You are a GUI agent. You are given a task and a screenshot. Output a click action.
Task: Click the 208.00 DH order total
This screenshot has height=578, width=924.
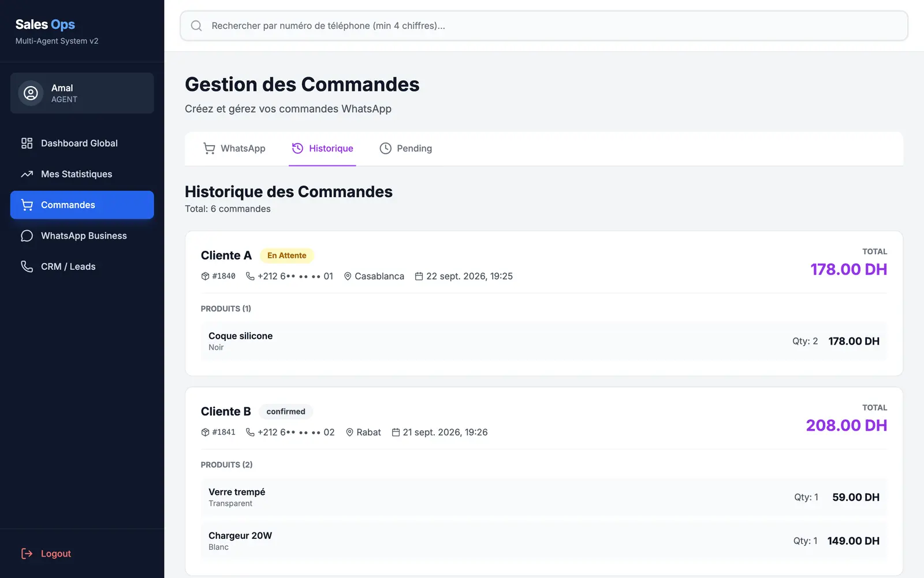pyautogui.click(x=847, y=425)
